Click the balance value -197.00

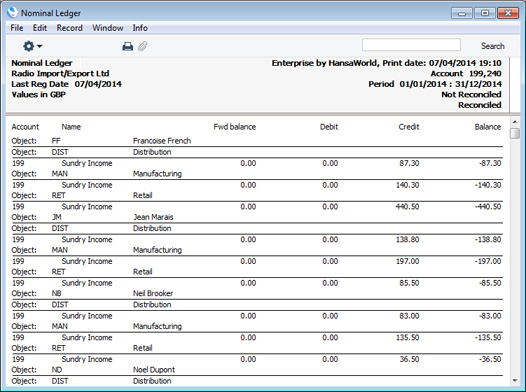click(x=488, y=261)
